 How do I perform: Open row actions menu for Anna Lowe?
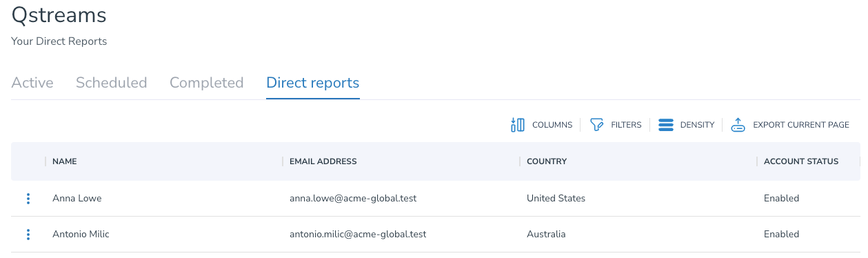point(28,199)
